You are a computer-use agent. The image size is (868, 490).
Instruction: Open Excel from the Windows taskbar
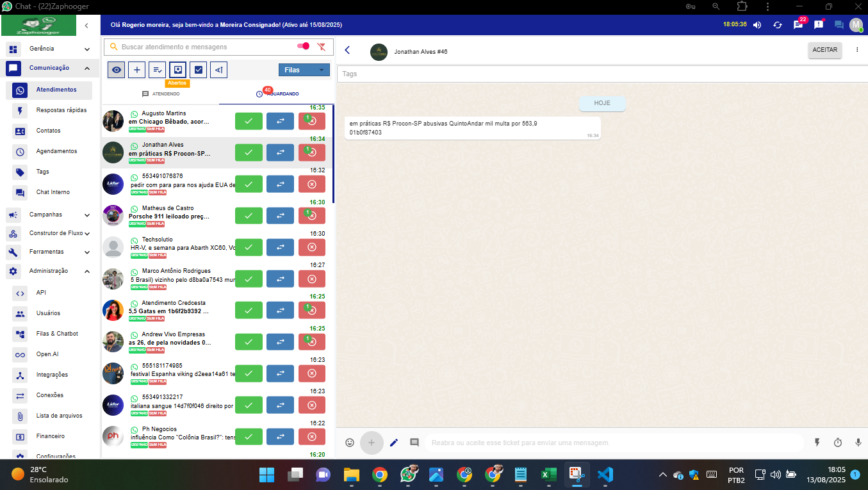[548, 475]
